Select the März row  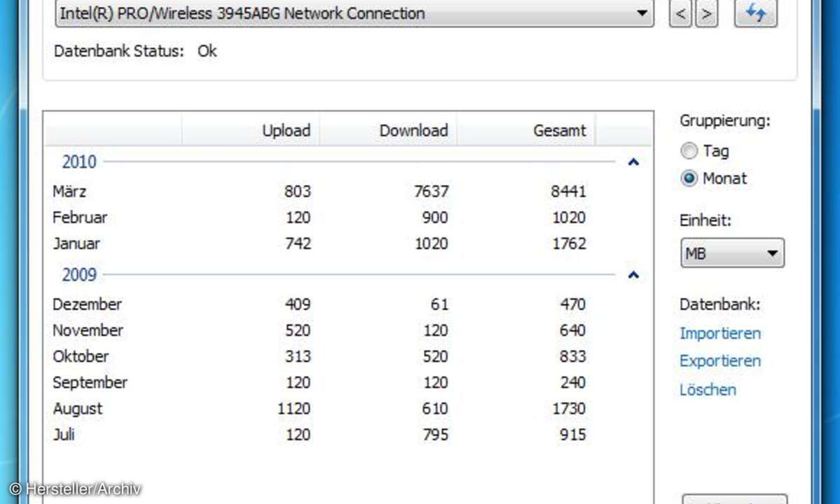click(348, 191)
